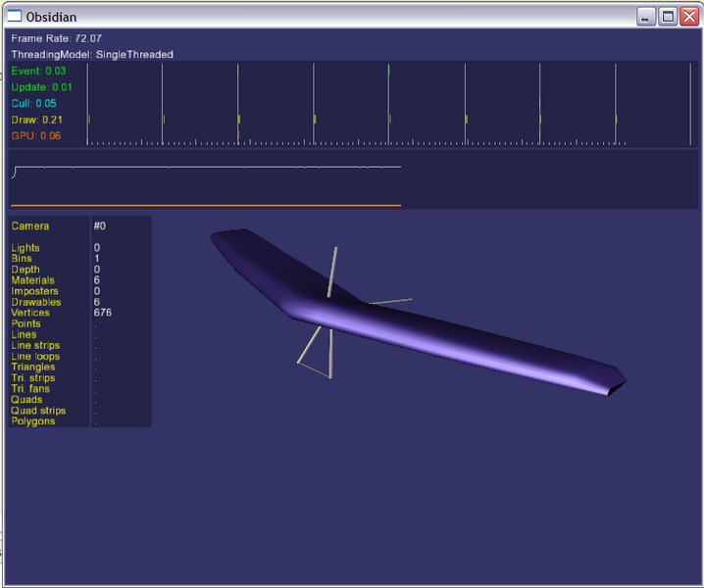Click the 'Depth' stats row label
Screen dimensions: 704x588
pos(25,269)
